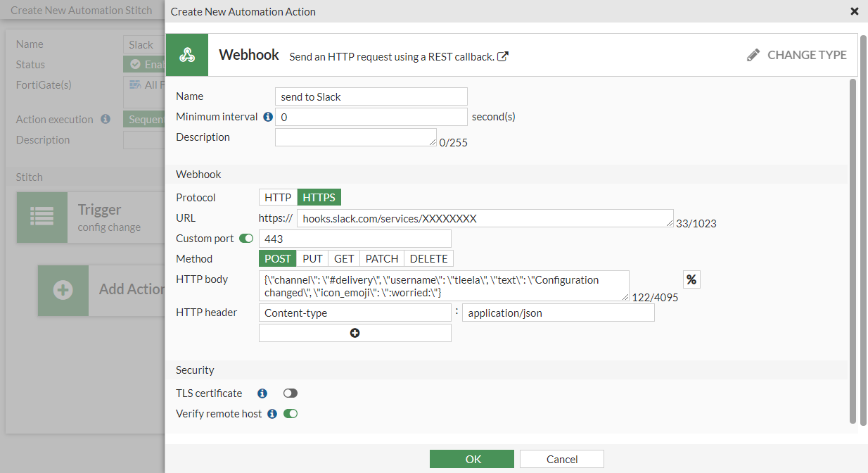Click the pencil icon next to CHANGE TYPE

753,55
